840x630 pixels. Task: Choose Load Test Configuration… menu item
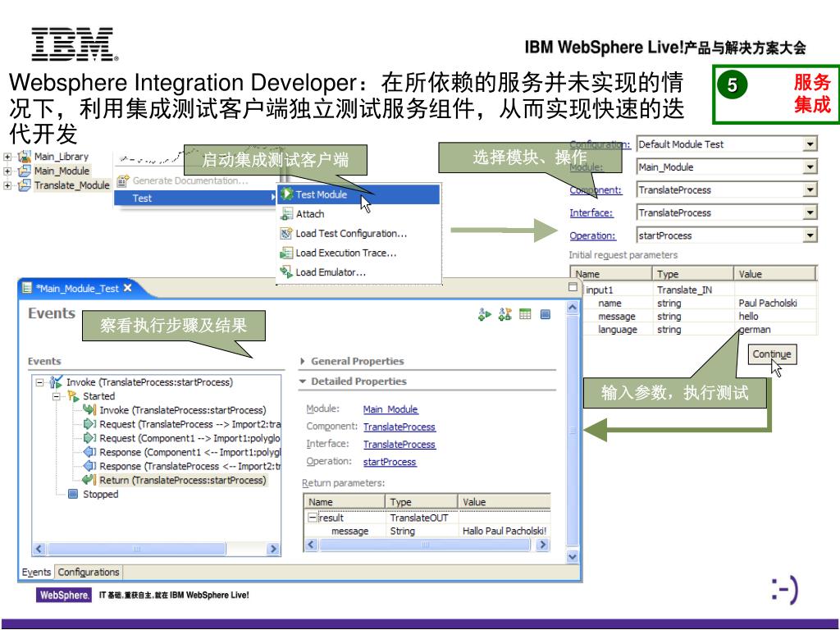[x=358, y=234]
